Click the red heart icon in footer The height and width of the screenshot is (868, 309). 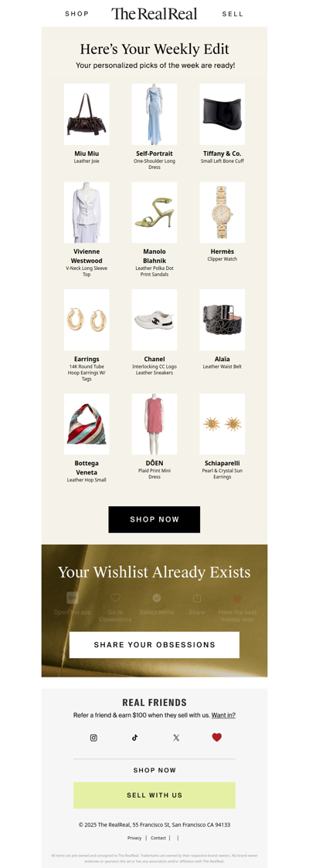pyautogui.click(x=216, y=738)
